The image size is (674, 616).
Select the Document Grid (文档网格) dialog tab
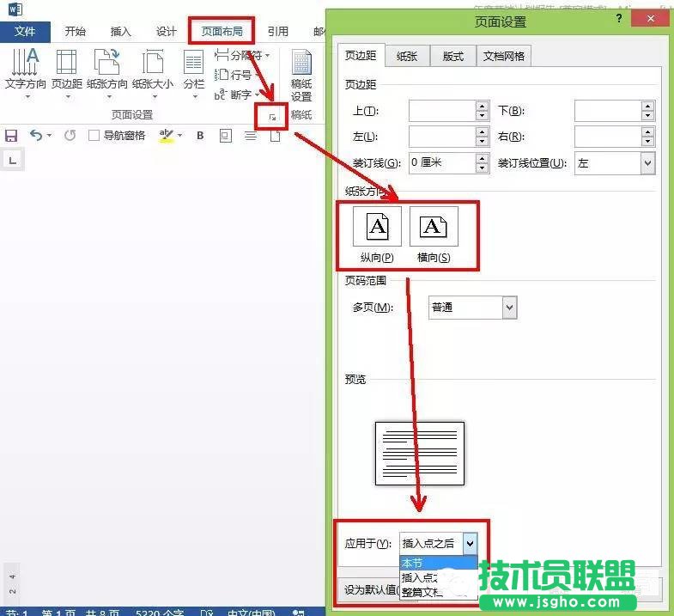click(x=504, y=57)
